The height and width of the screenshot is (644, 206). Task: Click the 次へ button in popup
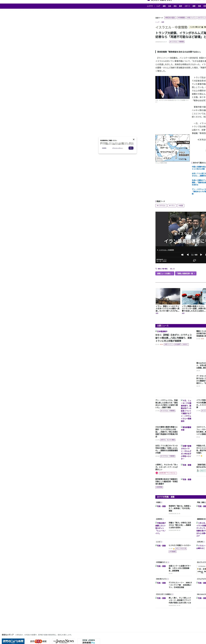[x=131, y=148]
